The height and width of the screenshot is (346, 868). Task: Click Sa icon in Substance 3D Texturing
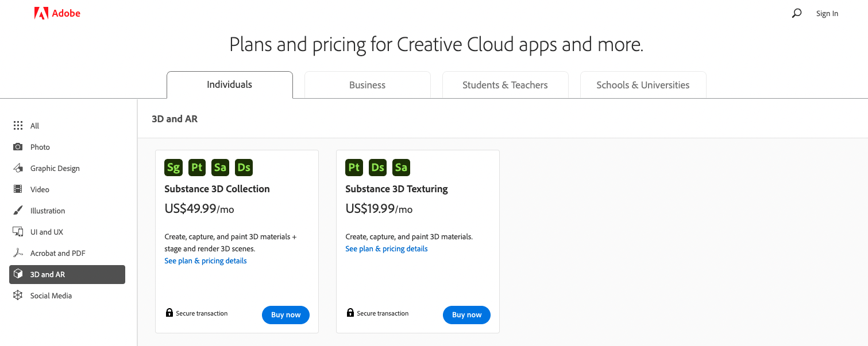[401, 168]
